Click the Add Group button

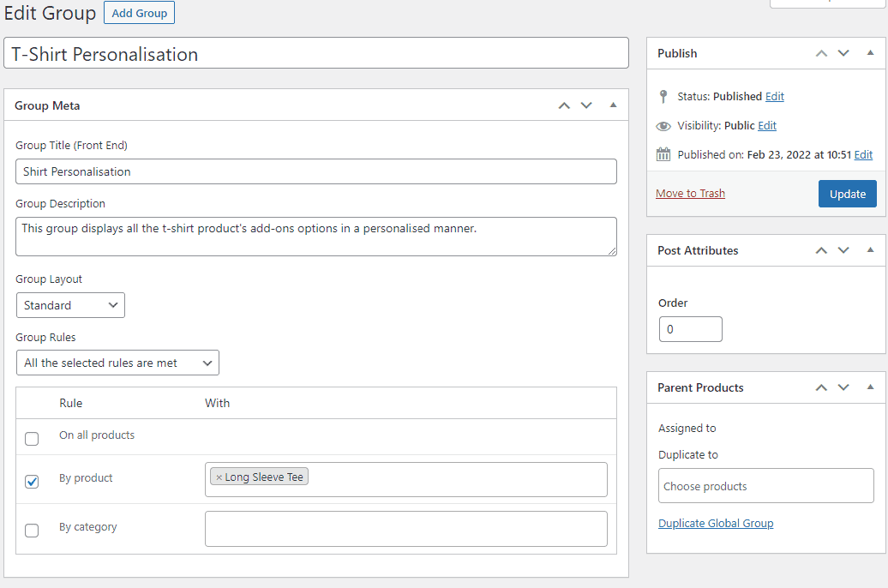(x=140, y=13)
